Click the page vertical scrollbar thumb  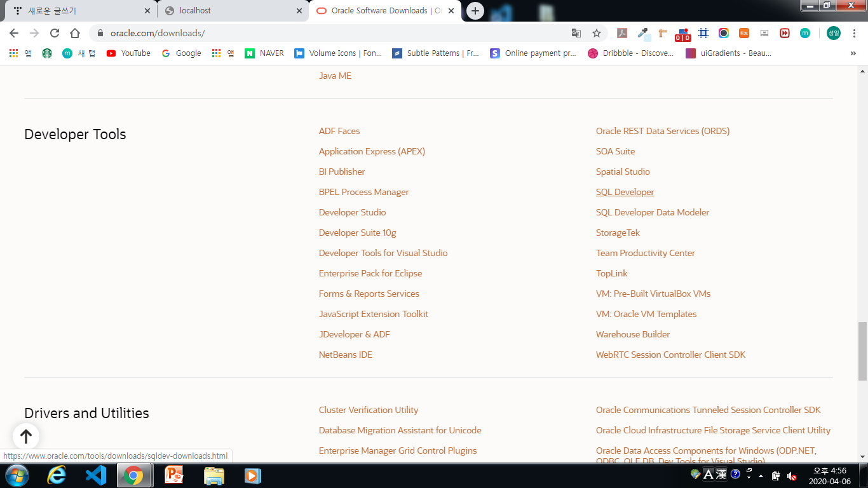pos(862,351)
